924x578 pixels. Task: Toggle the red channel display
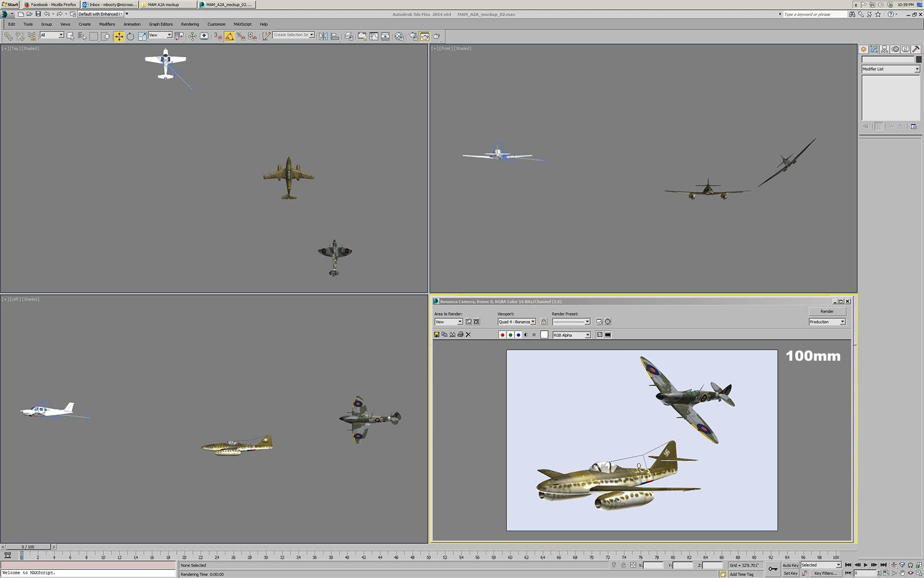tap(502, 335)
